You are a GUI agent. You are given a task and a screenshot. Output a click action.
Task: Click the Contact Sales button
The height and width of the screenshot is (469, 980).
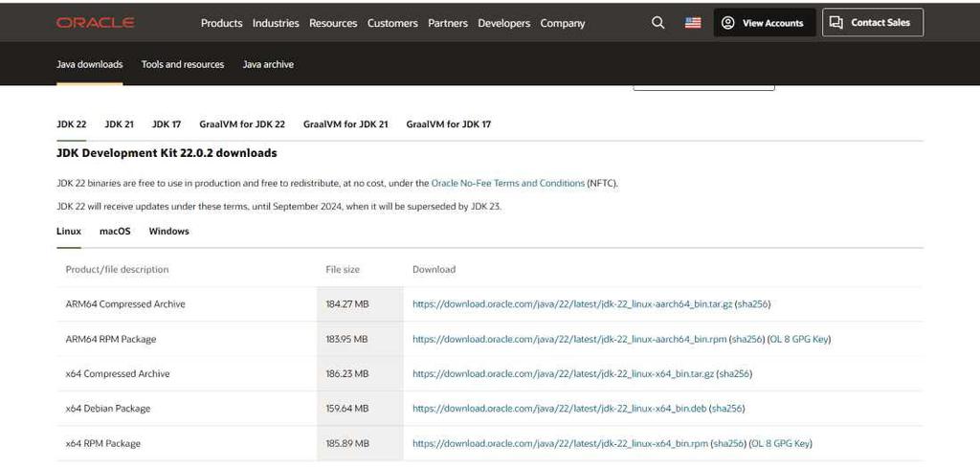[x=872, y=23]
